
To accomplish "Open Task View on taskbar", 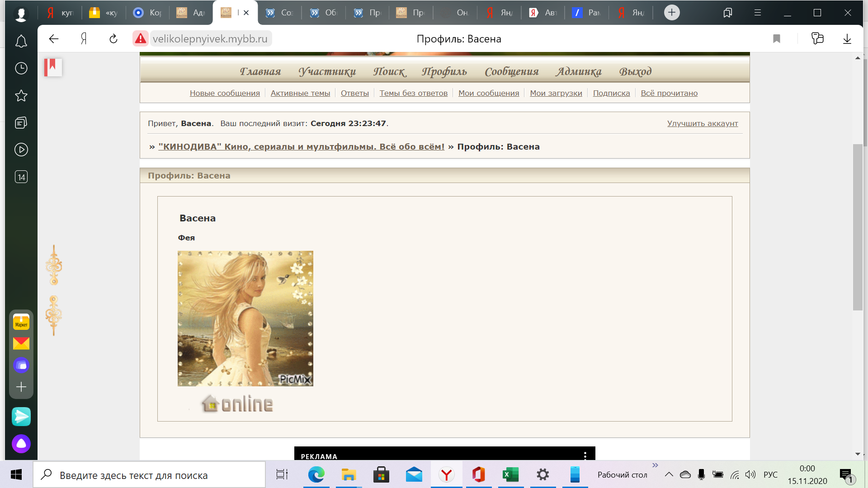I will 282,475.
